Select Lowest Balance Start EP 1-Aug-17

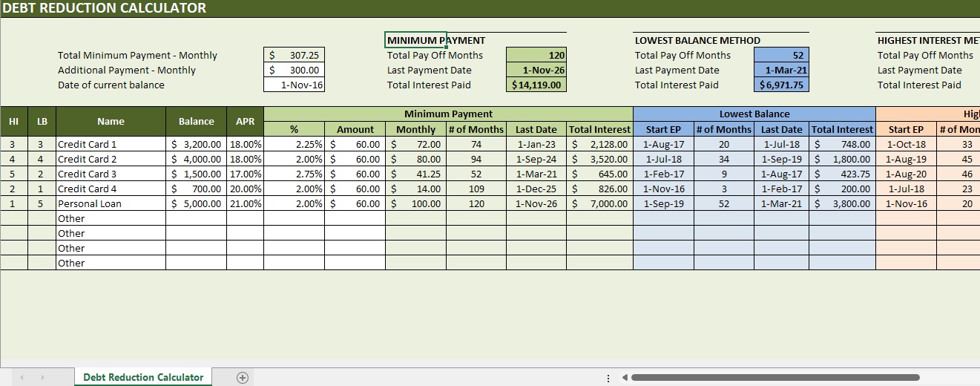point(664,144)
